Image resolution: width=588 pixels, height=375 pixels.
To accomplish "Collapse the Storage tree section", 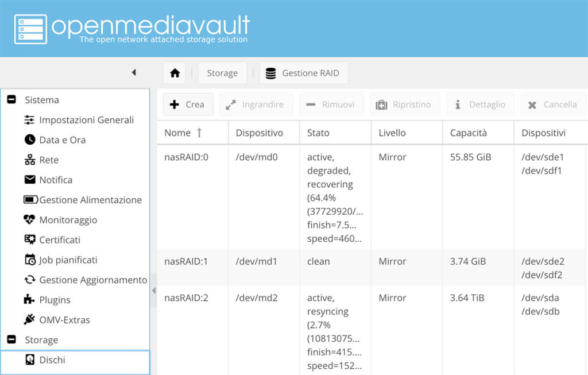I will pyautogui.click(x=11, y=340).
